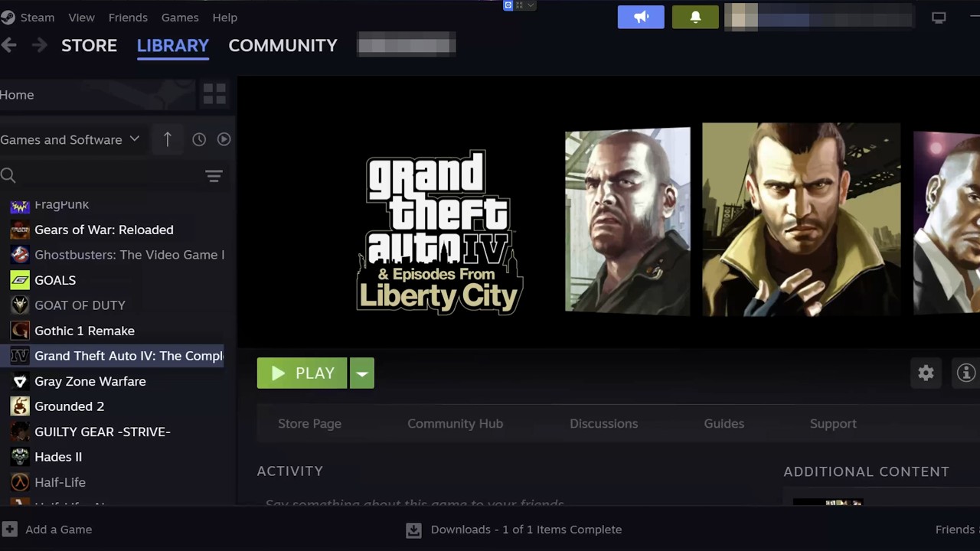The height and width of the screenshot is (551, 980).
Task: Select the Ghostbusters game icon
Action: click(20, 255)
